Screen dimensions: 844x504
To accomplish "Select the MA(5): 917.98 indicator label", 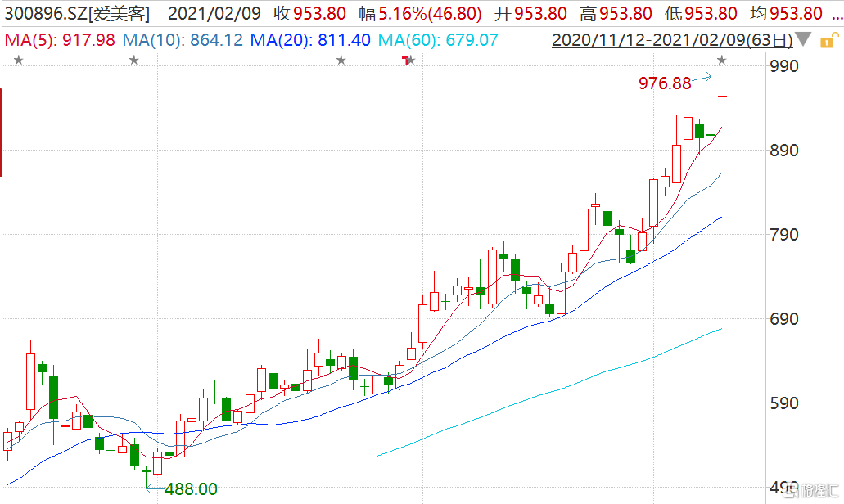I will click(60, 40).
